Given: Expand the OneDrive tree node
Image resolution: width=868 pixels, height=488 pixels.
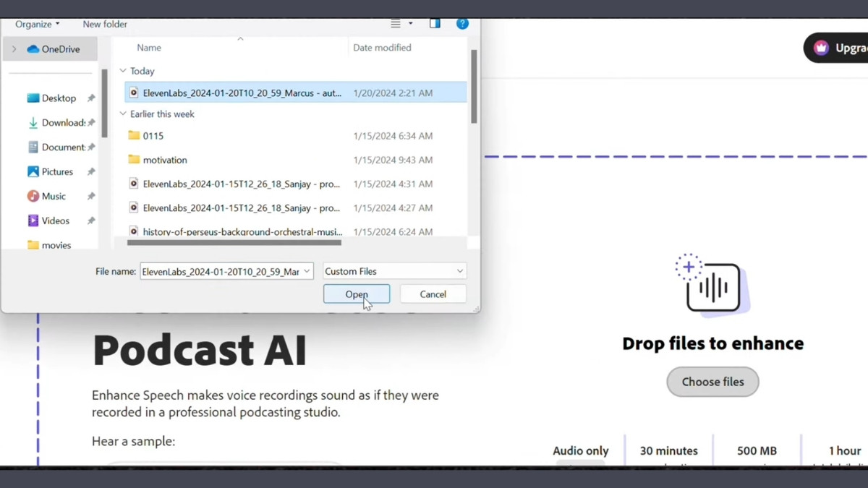Looking at the screenshot, I should point(14,49).
